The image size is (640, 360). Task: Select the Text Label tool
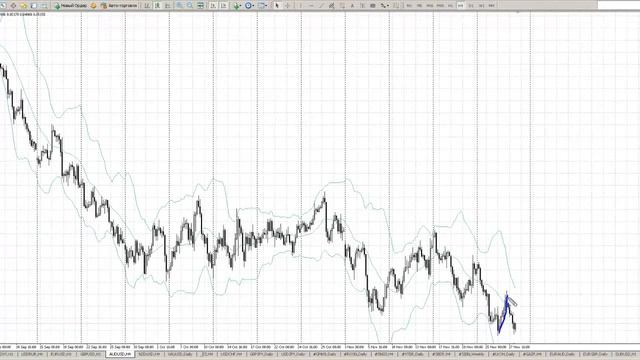tap(362, 6)
